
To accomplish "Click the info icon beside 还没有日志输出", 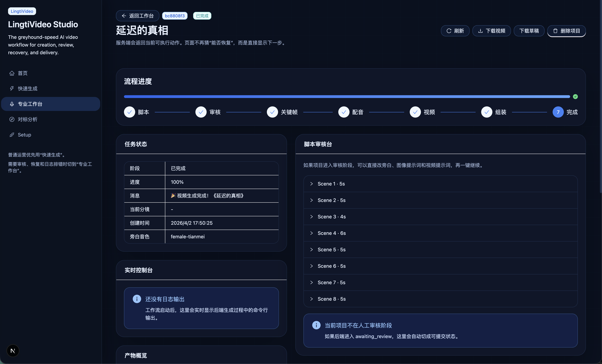I will 137,299.
